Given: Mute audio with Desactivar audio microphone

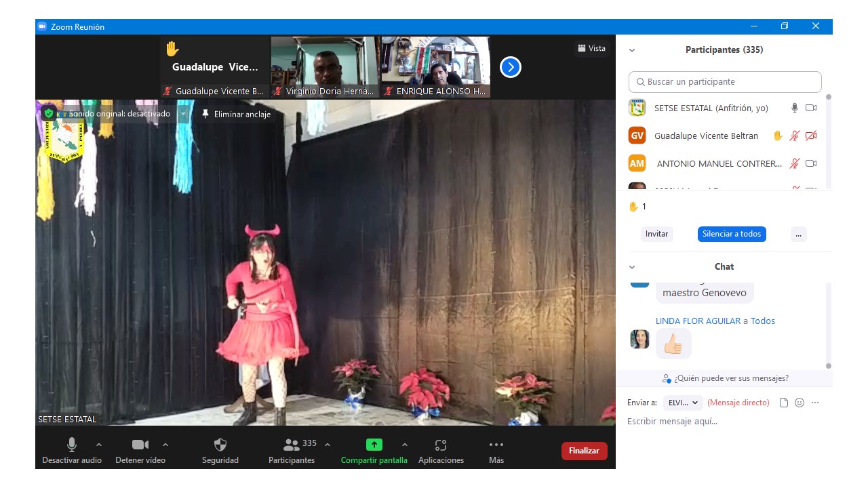Looking at the screenshot, I should pyautogui.click(x=72, y=451).
